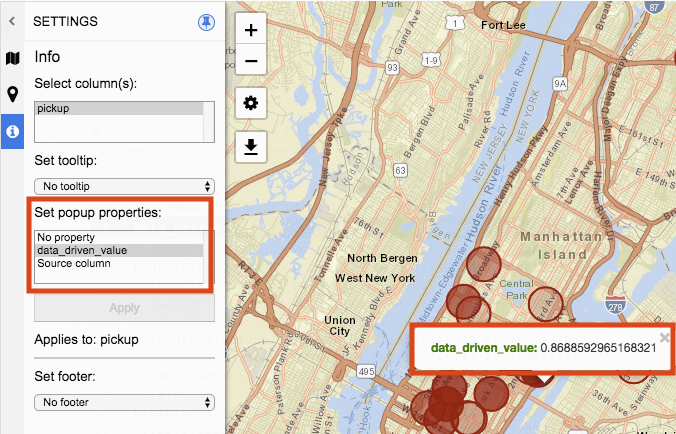Screen dimensions: 676x434
Task: Select data_driven_value popup property
Action: 119,250
